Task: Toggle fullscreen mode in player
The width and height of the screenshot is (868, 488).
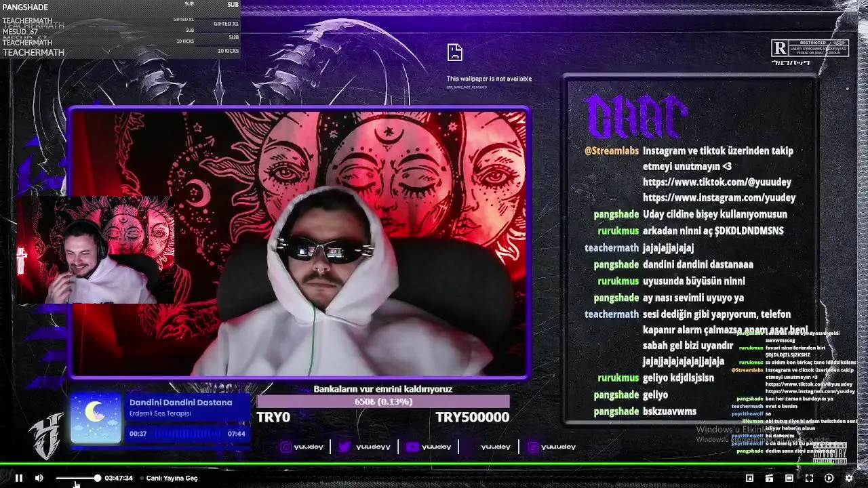Action: pyautogui.click(x=809, y=478)
